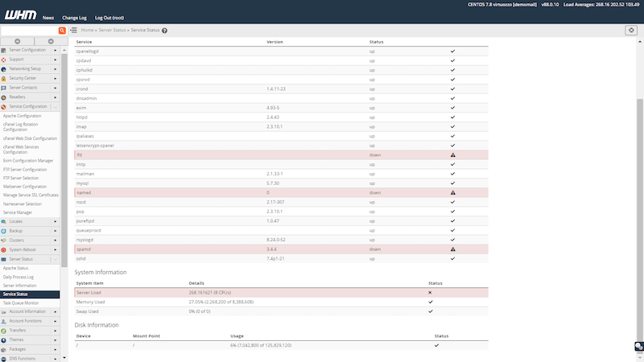Click the disk usage 6% value
The width and height of the screenshot is (644, 362).
261,346
